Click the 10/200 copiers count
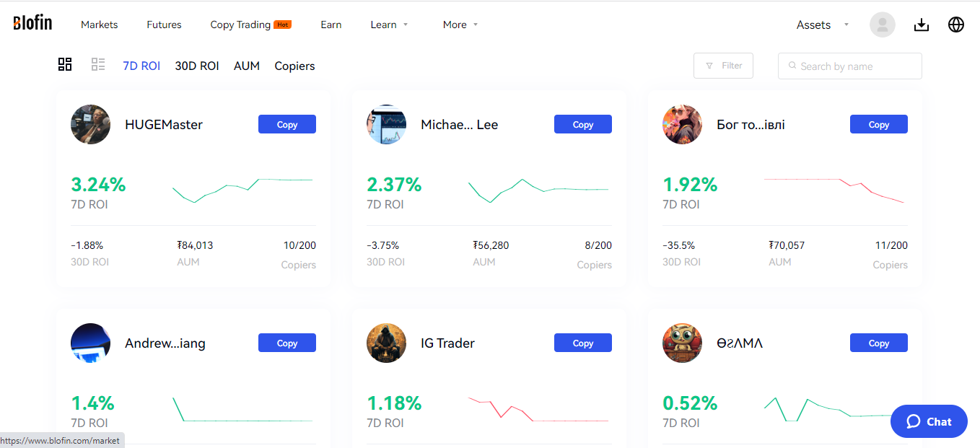The width and height of the screenshot is (980, 448). pos(299,245)
